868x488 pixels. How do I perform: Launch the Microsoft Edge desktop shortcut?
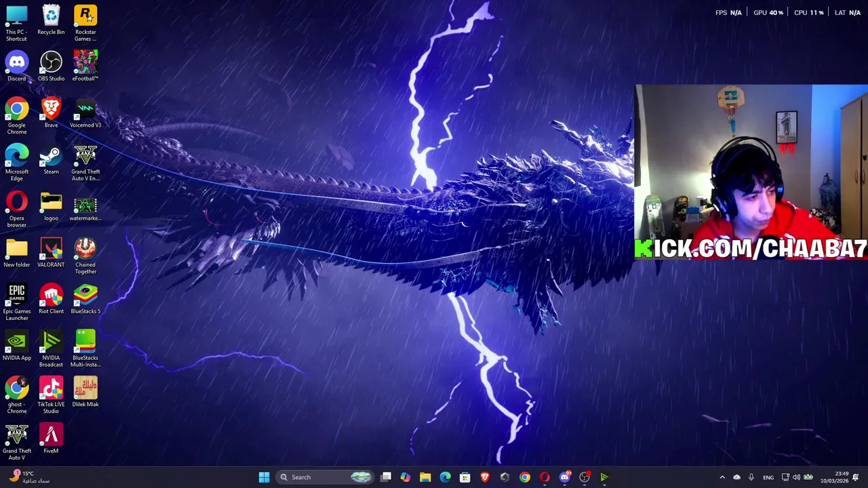click(x=17, y=163)
